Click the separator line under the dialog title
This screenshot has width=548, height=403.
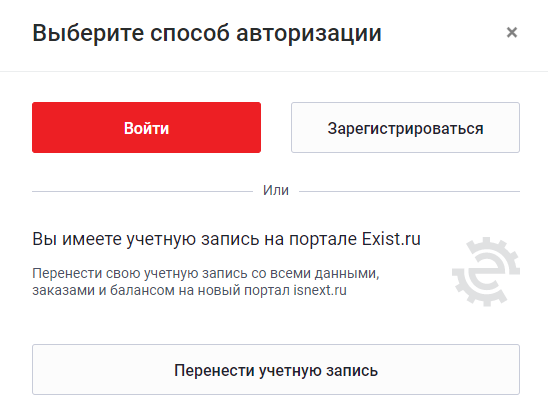(274, 72)
